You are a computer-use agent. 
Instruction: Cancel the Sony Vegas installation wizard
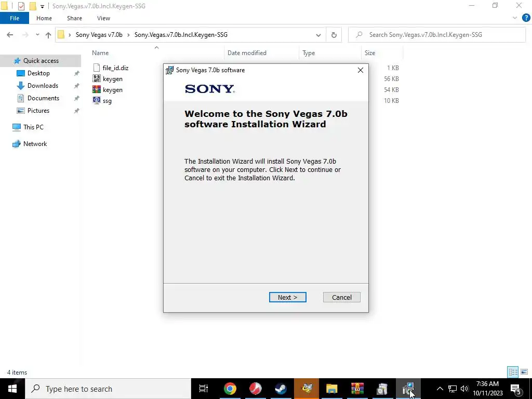341,297
